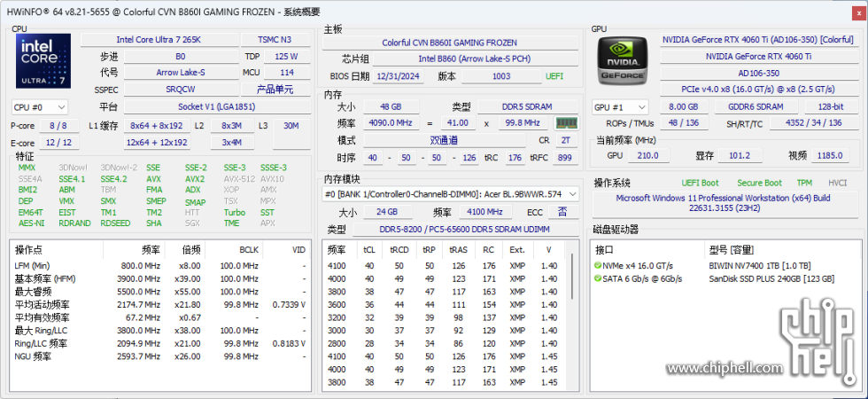The width and height of the screenshot is (868, 399).
Task: Click the memory size 48 GB field
Action: click(391, 106)
